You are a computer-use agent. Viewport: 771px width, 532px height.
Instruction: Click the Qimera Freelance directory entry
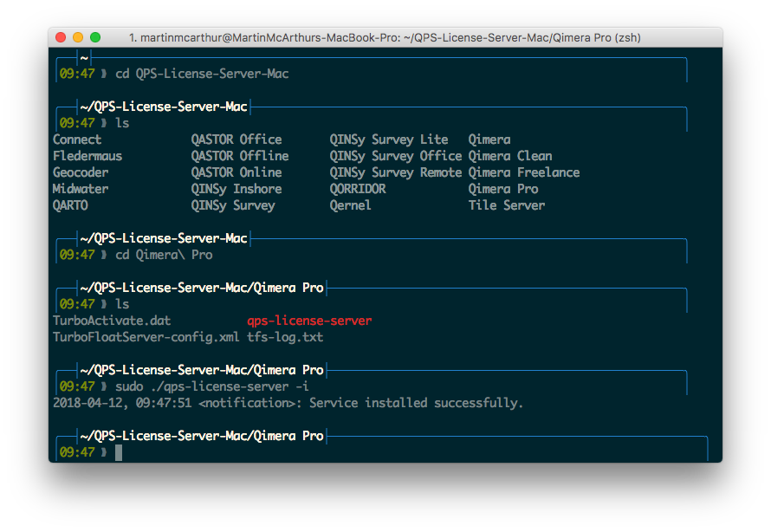point(524,172)
